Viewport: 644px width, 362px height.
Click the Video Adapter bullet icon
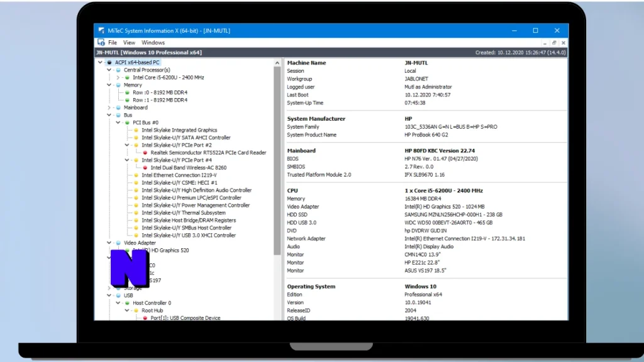pos(119,243)
